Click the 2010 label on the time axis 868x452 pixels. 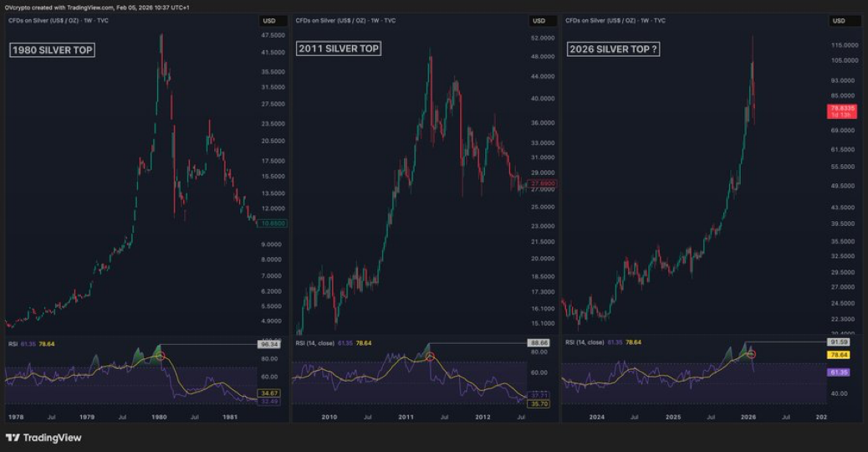point(329,417)
